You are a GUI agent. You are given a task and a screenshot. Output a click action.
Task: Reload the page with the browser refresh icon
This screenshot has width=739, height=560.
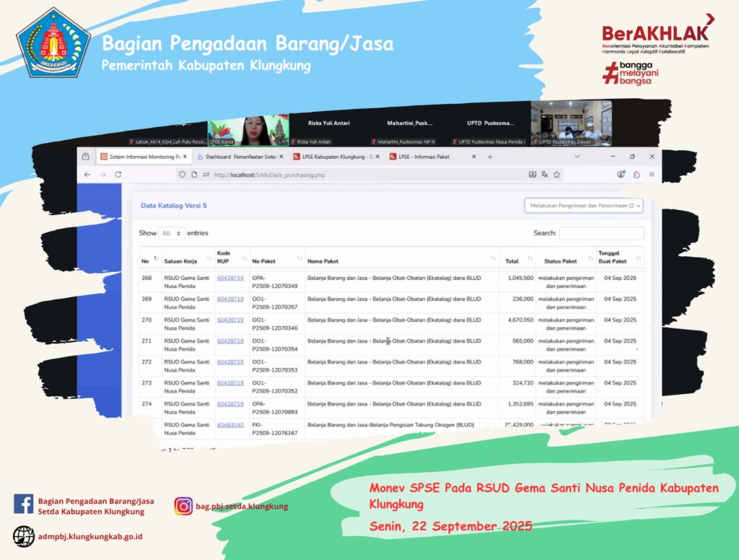point(118,175)
